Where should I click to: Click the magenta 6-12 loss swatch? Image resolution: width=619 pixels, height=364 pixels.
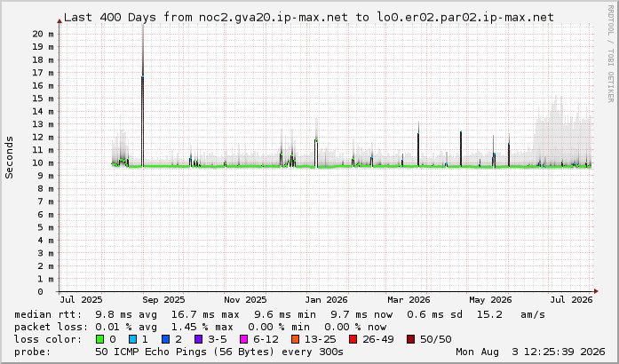(243, 339)
